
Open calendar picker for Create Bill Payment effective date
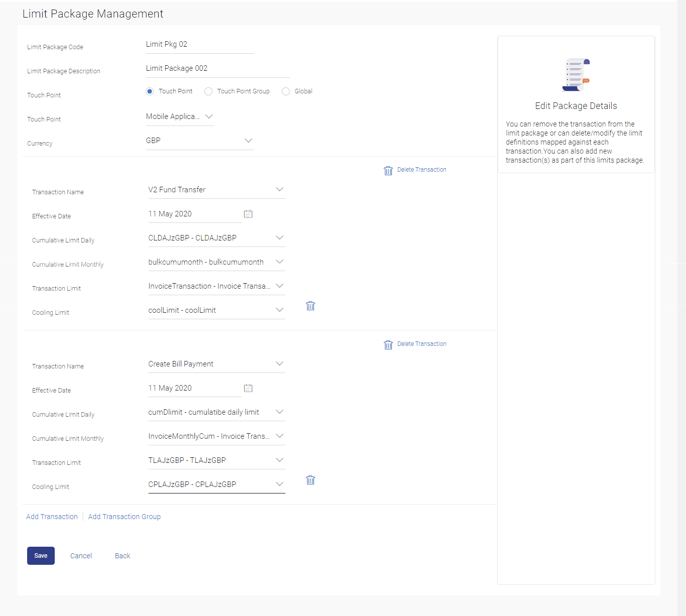pos(248,388)
